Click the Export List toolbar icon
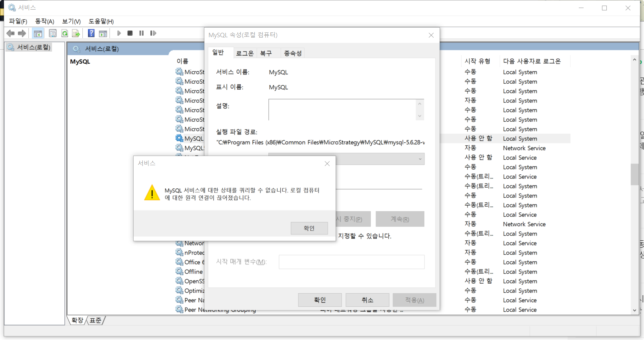The height and width of the screenshot is (340, 644). (x=76, y=33)
